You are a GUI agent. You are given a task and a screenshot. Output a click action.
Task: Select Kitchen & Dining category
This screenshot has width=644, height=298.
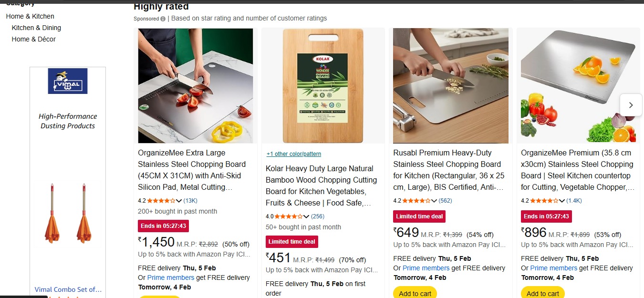(x=36, y=28)
